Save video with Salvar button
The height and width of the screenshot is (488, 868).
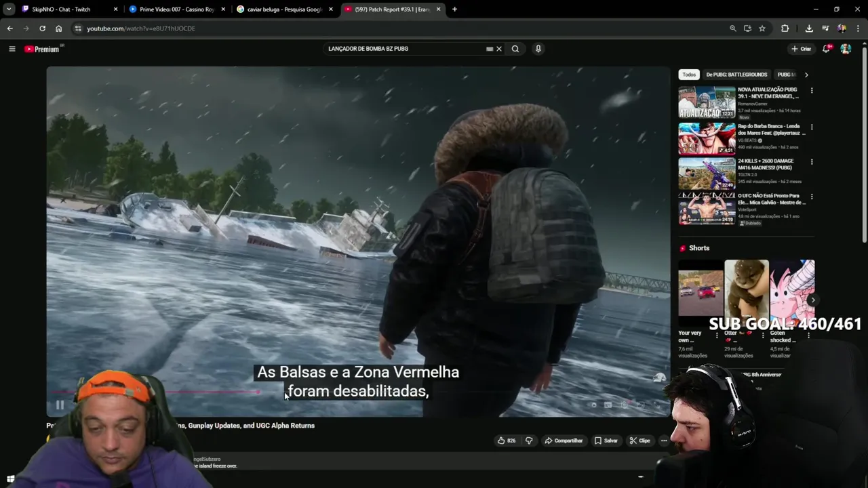(x=606, y=441)
